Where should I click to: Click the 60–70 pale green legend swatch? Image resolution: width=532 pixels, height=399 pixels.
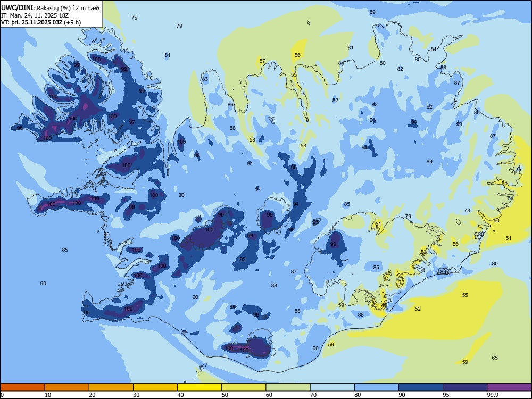(x=288, y=387)
